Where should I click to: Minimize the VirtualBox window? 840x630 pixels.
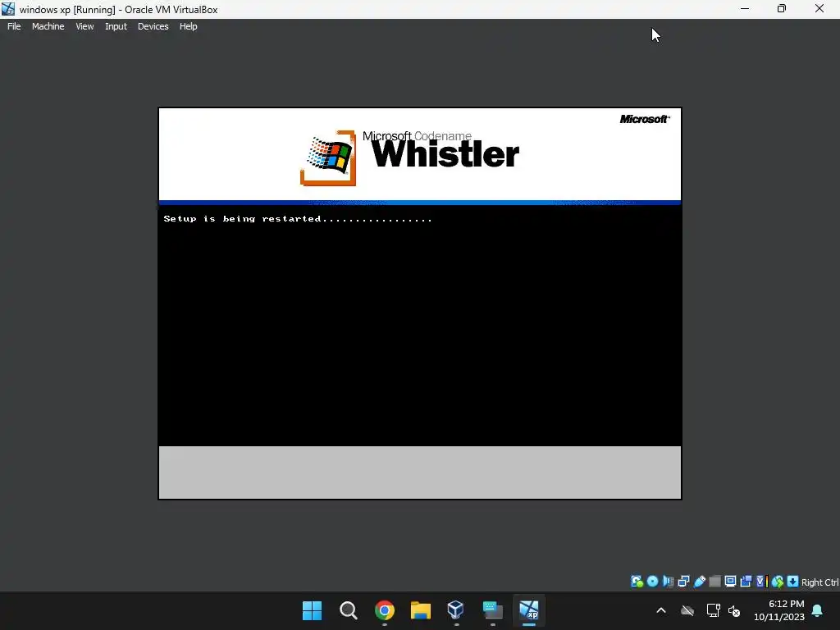click(x=745, y=9)
